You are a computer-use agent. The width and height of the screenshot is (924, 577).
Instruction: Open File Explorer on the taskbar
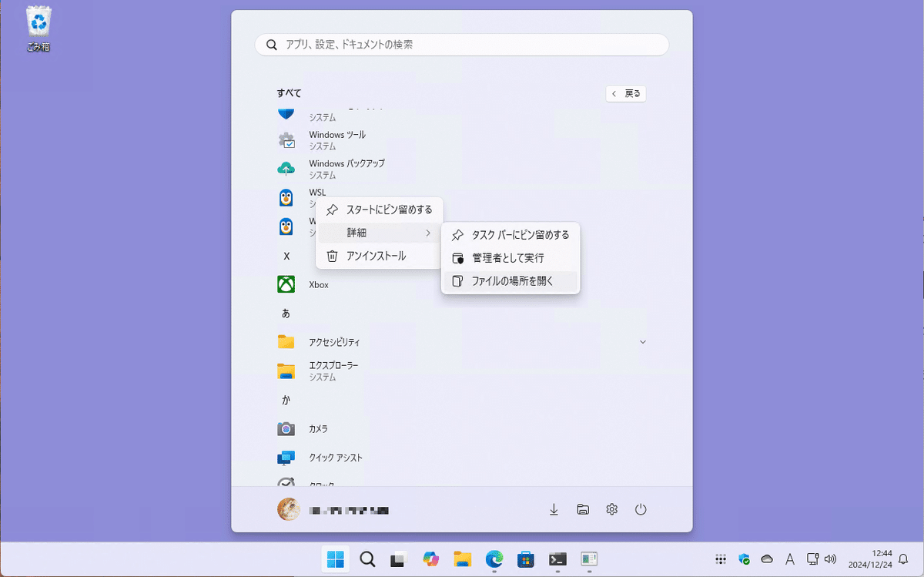point(462,559)
